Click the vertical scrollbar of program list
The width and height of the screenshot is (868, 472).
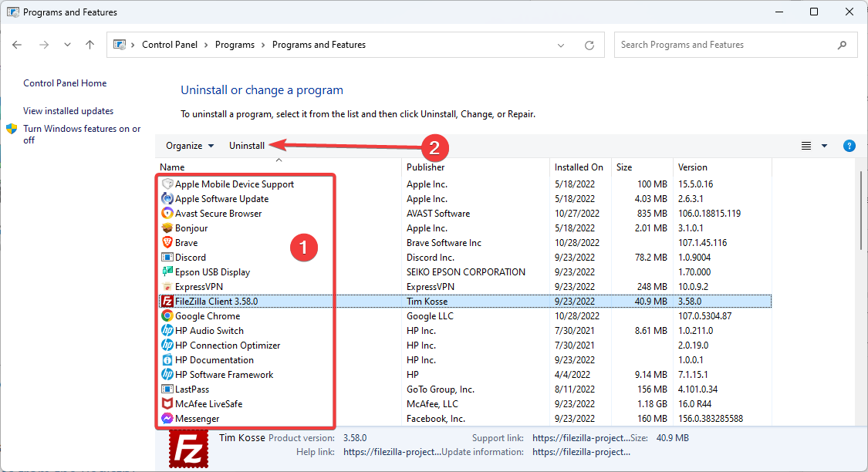pos(861,211)
